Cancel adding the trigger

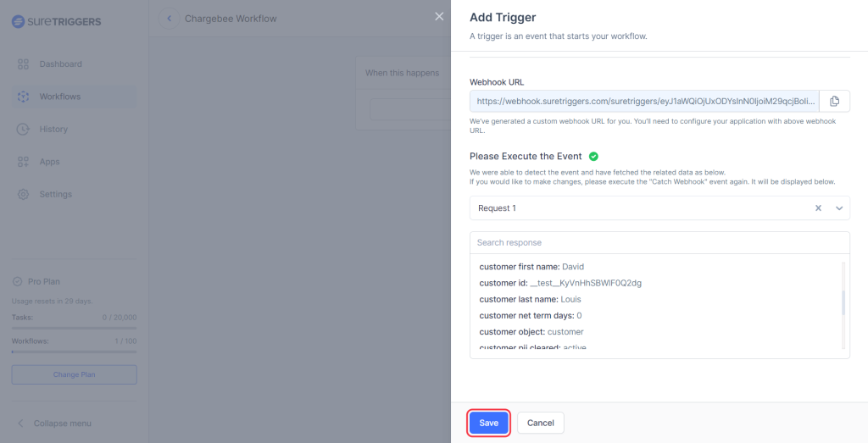pyautogui.click(x=540, y=423)
